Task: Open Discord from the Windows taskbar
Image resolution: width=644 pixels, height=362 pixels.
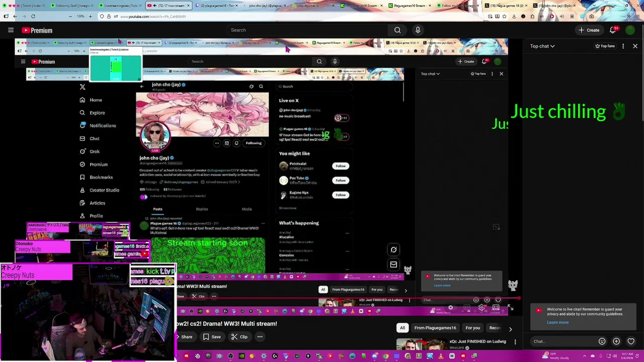Action: pyautogui.click(x=374, y=356)
